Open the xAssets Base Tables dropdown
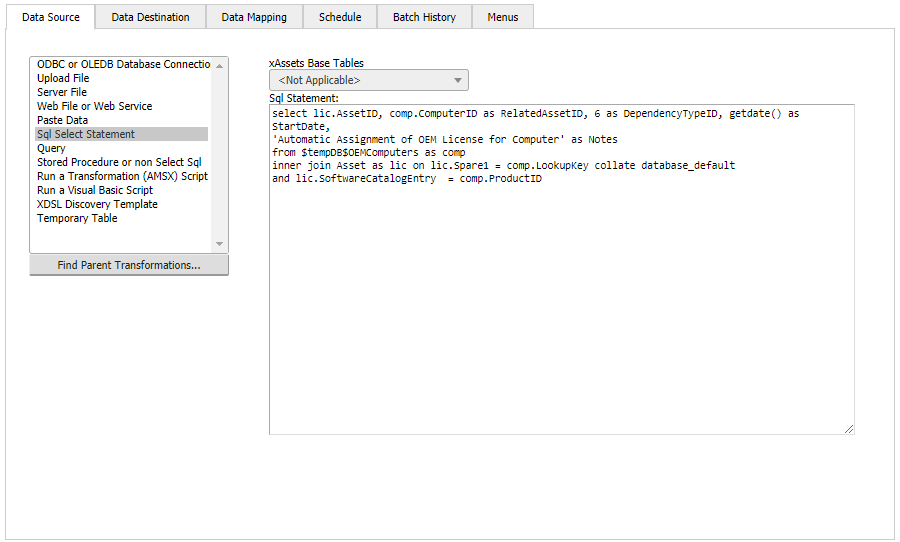The image size is (900, 542). [368, 80]
